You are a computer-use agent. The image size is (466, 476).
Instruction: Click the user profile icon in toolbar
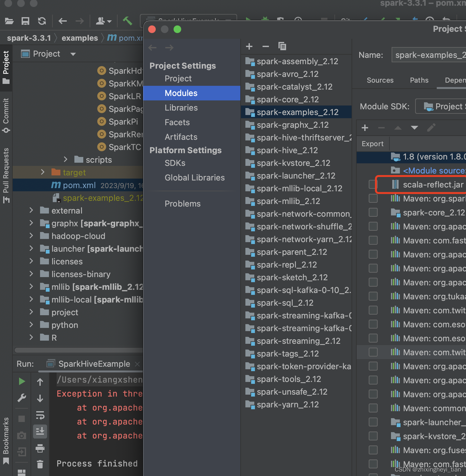(x=104, y=21)
